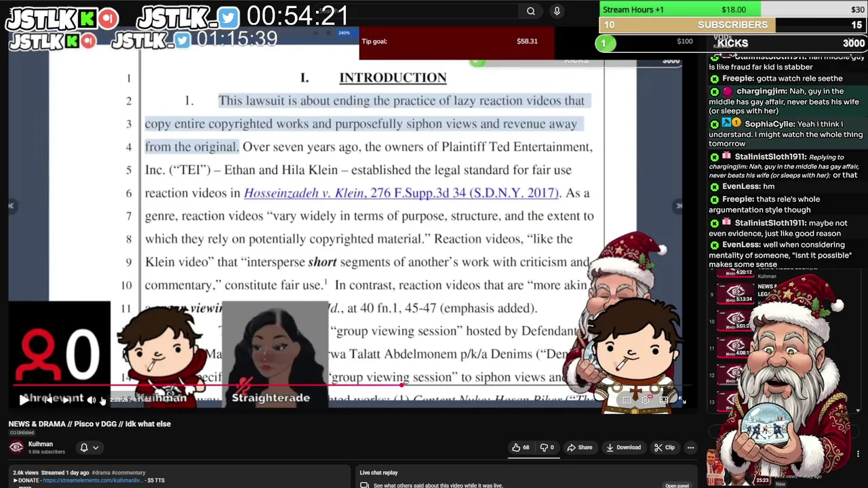
Task: Enter fullscreen with the player corner icon
Action: tap(682, 401)
